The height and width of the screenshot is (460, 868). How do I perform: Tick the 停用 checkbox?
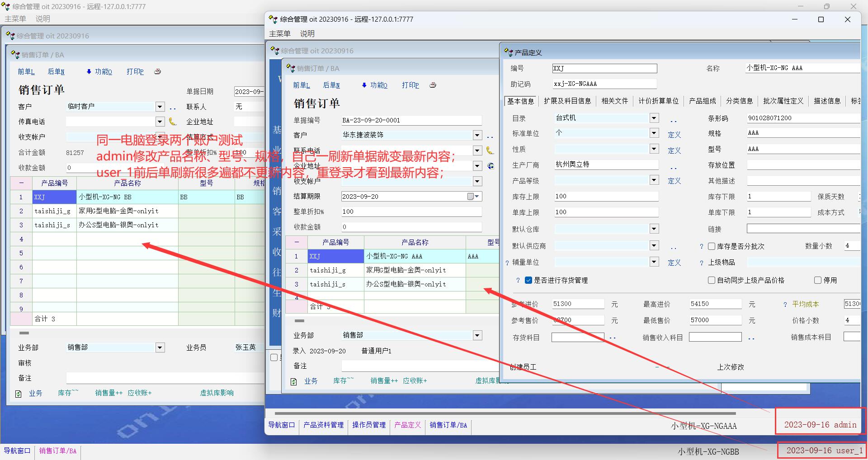[x=818, y=280]
